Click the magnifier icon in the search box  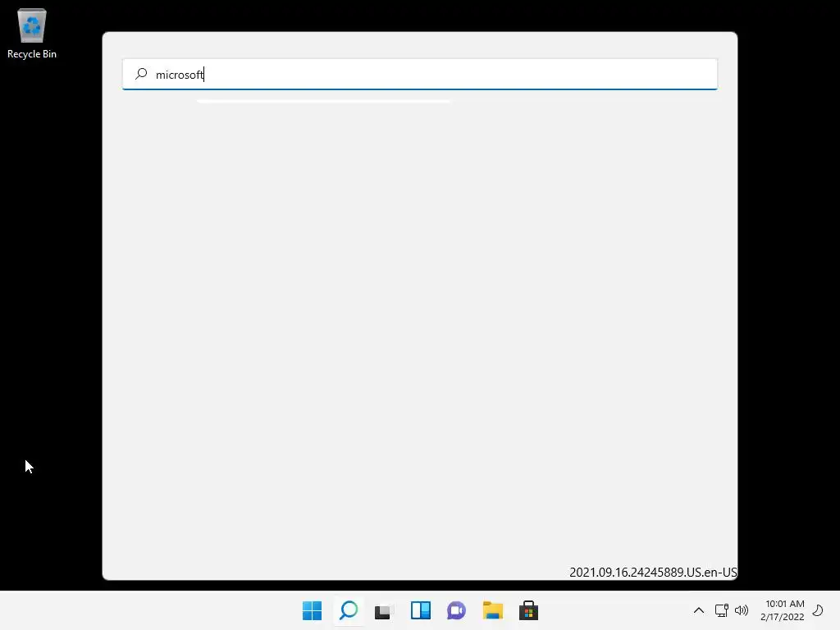141,74
